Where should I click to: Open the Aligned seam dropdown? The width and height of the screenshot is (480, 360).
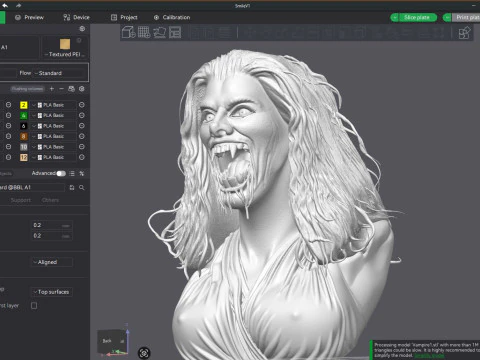(52, 262)
